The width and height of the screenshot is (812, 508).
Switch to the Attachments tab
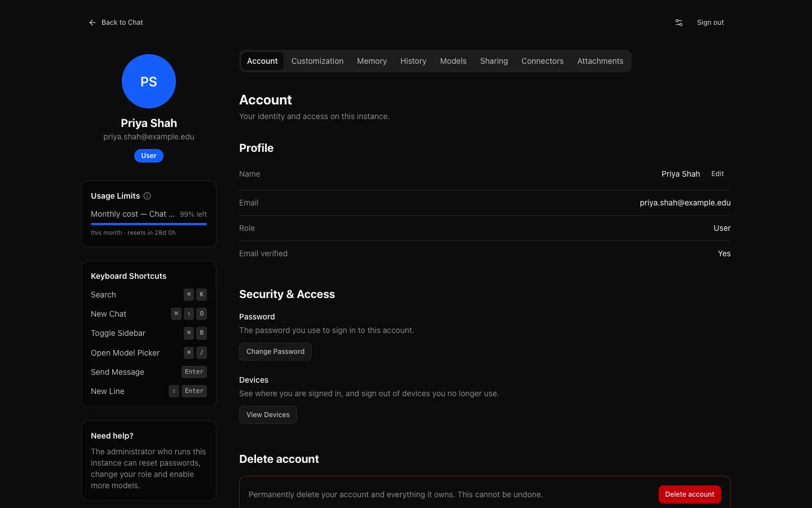click(600, 61)
